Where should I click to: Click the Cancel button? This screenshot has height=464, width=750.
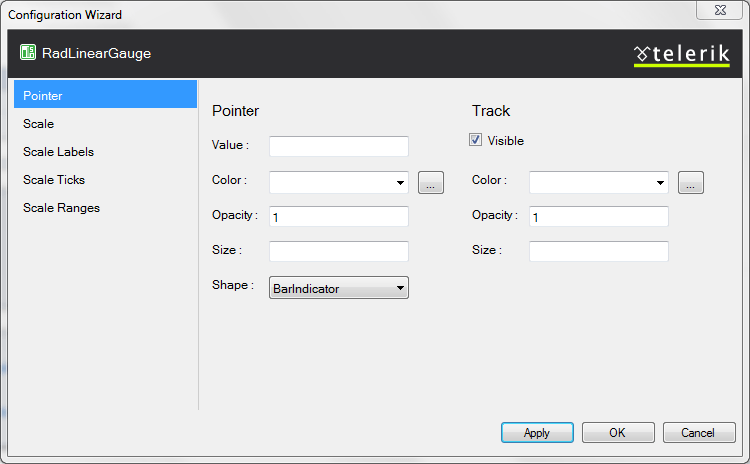[x=698, y=432]
